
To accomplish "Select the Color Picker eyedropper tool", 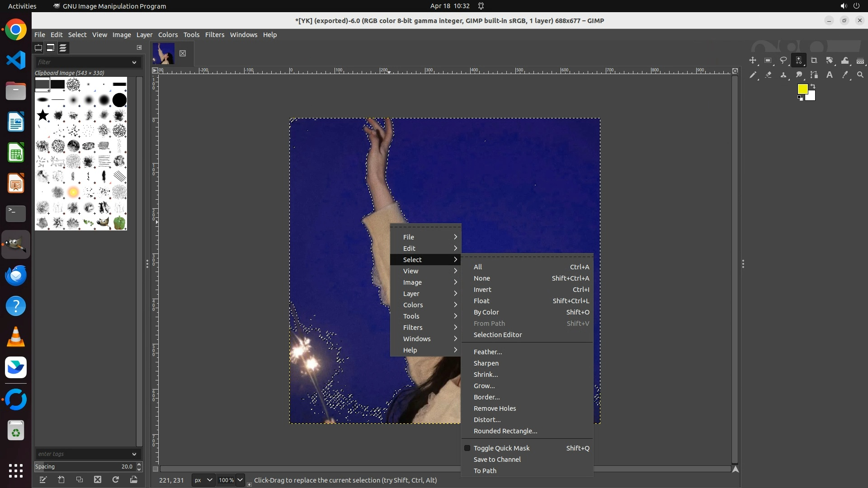I will coord(845,75).
